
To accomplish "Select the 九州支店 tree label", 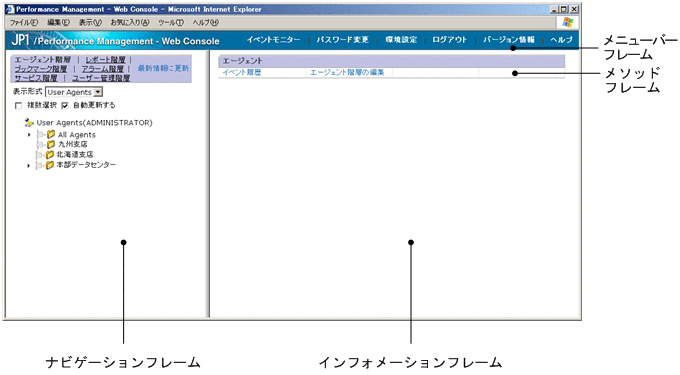I will [x=72, y=144].
